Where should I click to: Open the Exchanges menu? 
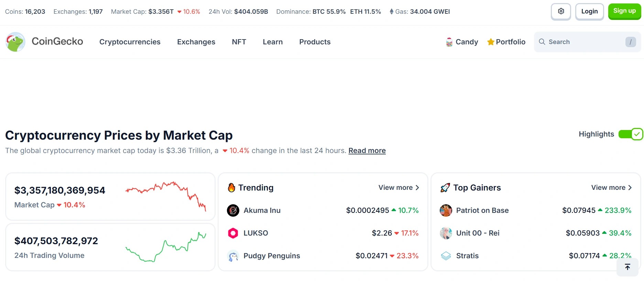[196, 42]
